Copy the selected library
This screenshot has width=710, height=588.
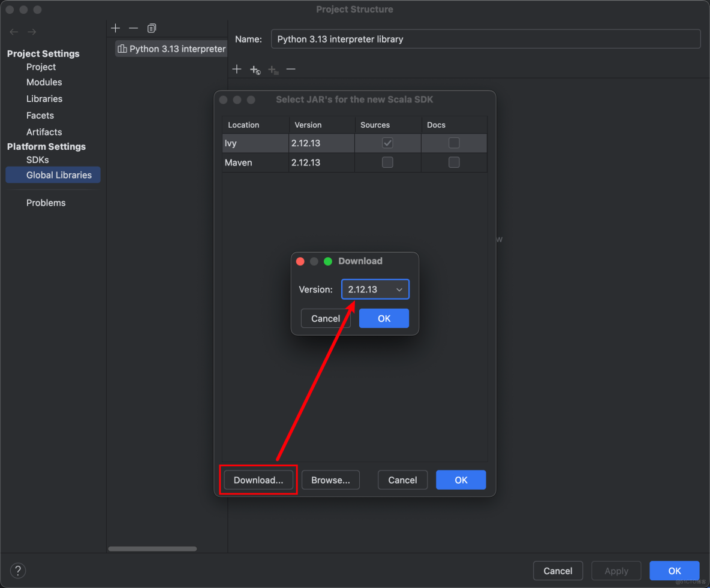(x=152, y=28)
